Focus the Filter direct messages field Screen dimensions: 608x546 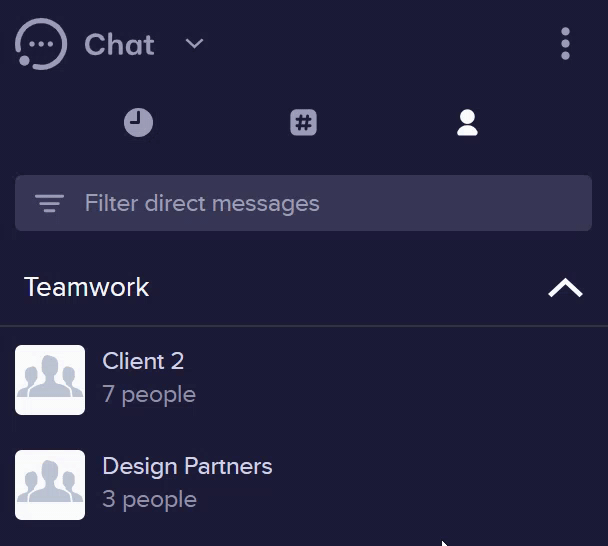(x=303, y=203)
